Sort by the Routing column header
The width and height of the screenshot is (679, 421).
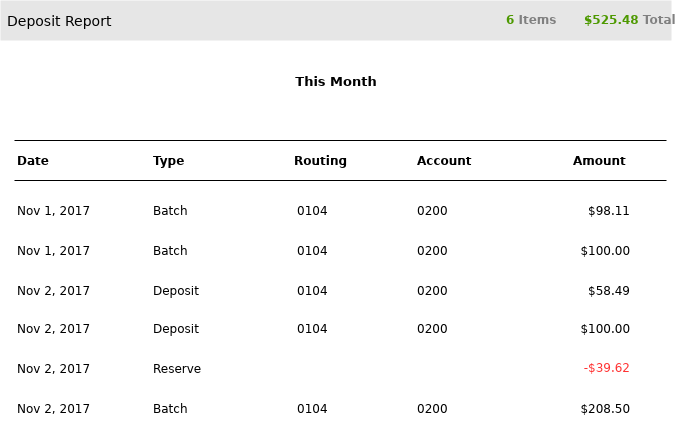coord(320,161)
